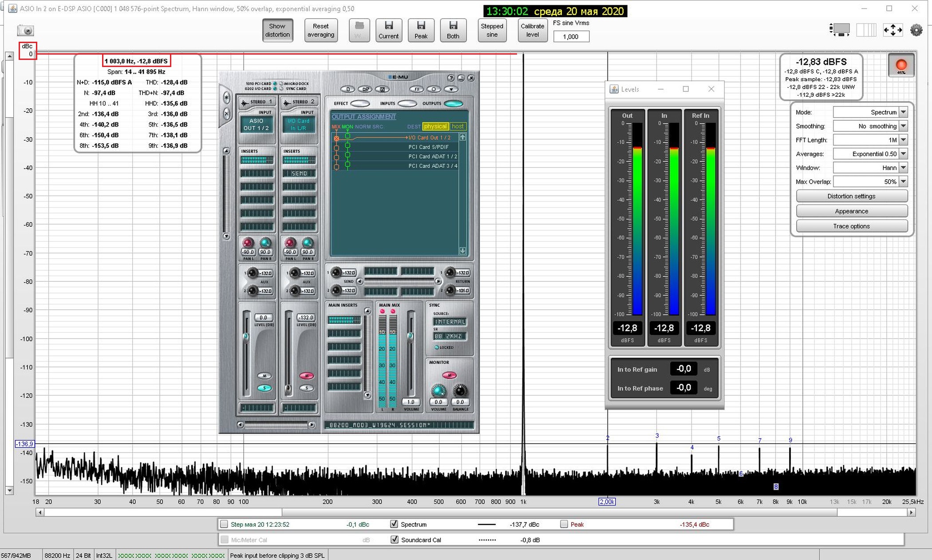The height and width of the screenshot is (560, 932).
Task: Unmute the Stereo 2 strip
Action: (307, 376)
